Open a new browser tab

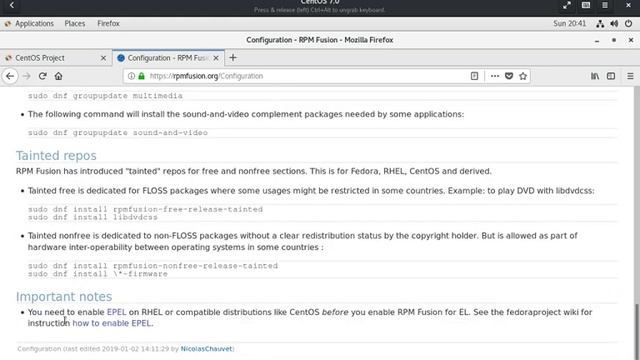pyautogui.click(x=233, y=58)
